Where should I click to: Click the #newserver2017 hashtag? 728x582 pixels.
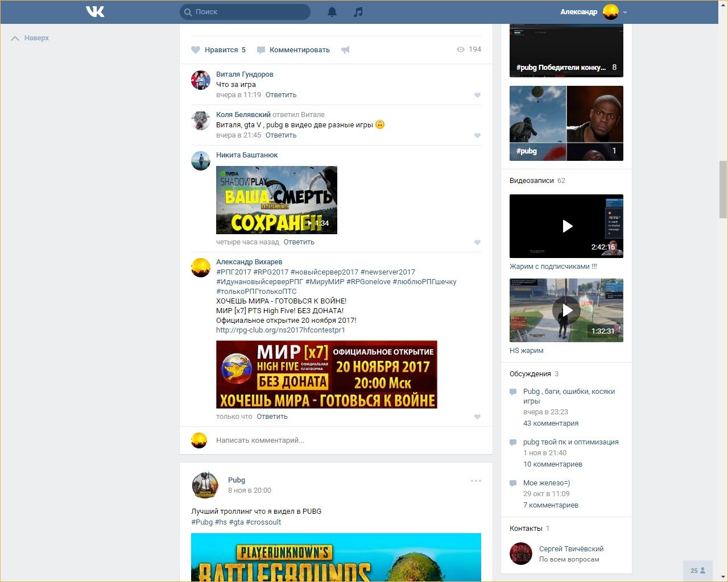(x=388, y=272)
